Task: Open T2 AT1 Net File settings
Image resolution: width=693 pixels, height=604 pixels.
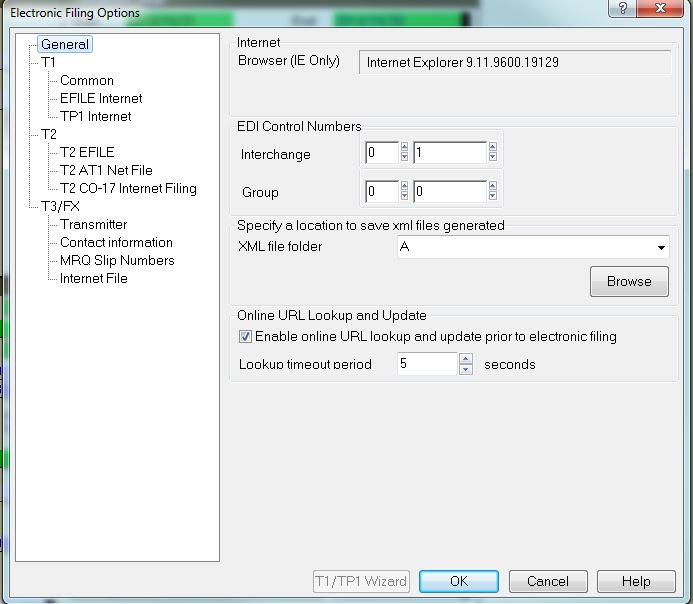Action: click(106, 170)
